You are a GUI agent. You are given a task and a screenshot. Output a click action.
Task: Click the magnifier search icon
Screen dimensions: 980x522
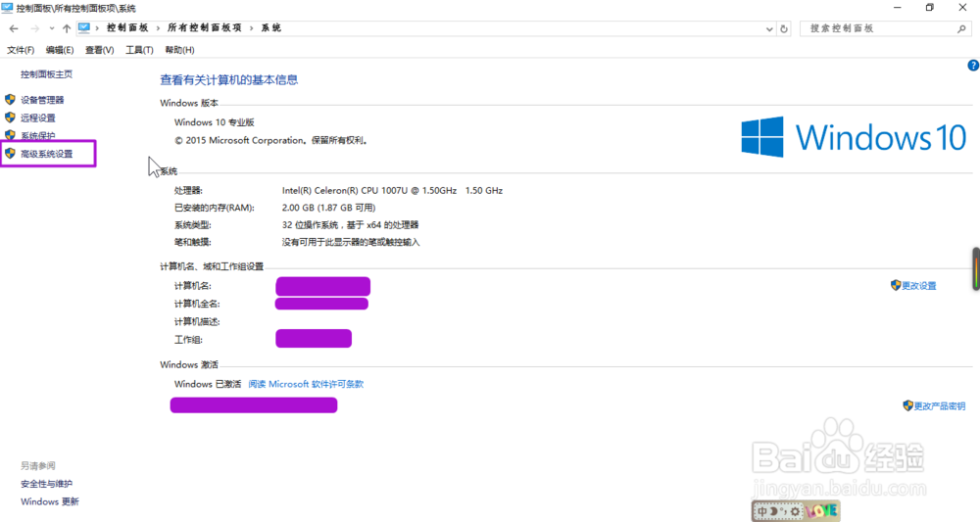tap(961, 28)
